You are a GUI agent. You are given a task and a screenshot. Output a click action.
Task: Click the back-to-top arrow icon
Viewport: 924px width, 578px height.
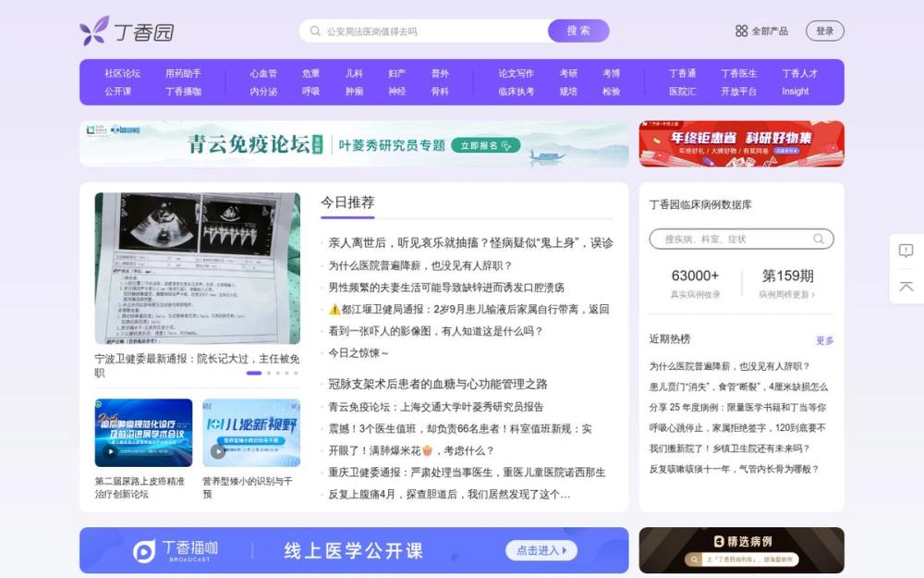pos(906,286)
